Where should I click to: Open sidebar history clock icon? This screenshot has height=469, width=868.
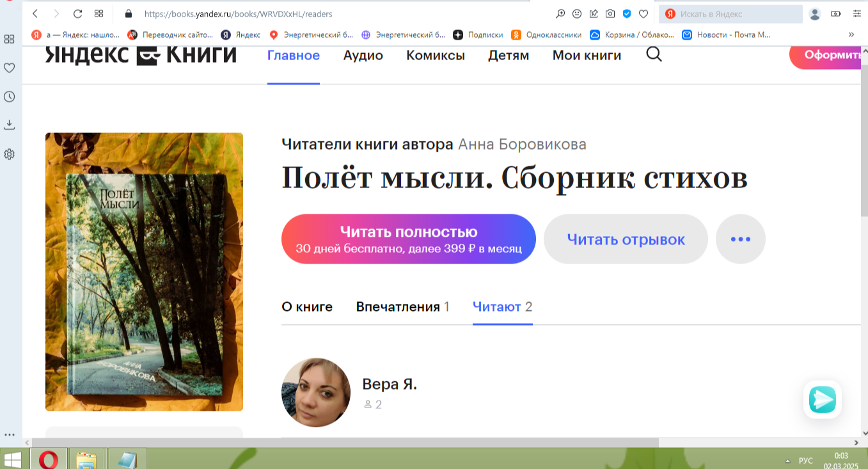pyautogui.click(x=10, y=97)
